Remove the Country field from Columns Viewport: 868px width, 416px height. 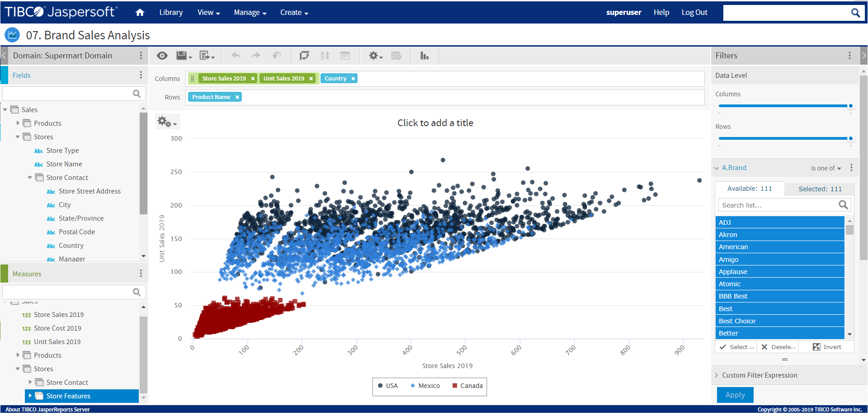pos(353,78)
